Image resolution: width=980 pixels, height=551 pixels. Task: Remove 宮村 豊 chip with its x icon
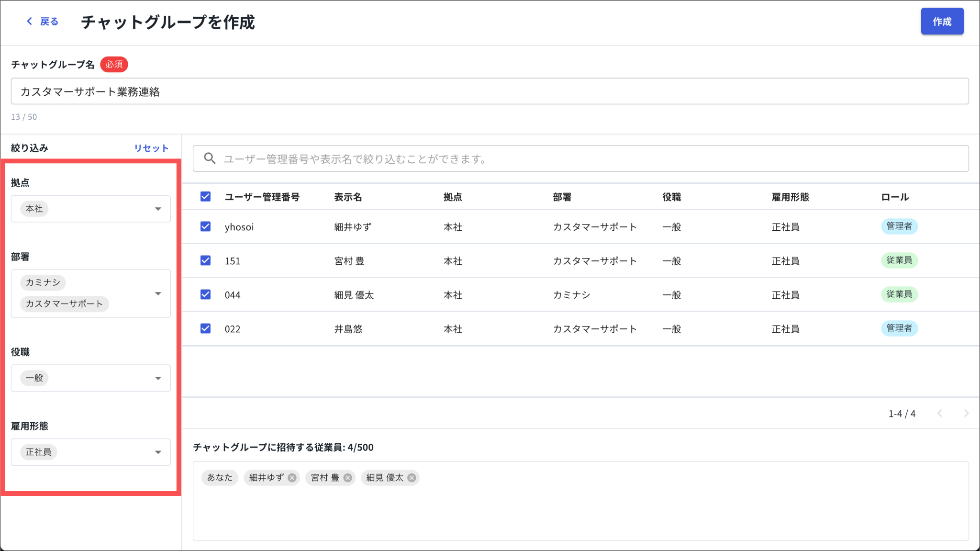(x=348, y=478)
